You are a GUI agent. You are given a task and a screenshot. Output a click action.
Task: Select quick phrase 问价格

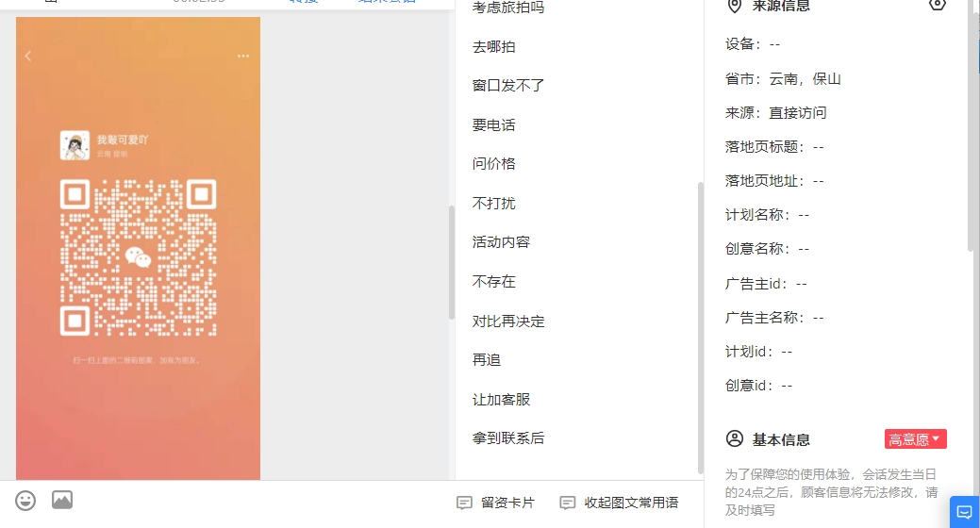coord(493,164)
